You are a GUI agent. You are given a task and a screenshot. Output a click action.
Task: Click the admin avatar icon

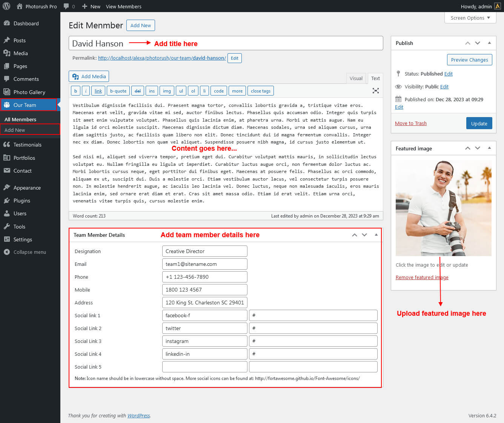(498, 6)
